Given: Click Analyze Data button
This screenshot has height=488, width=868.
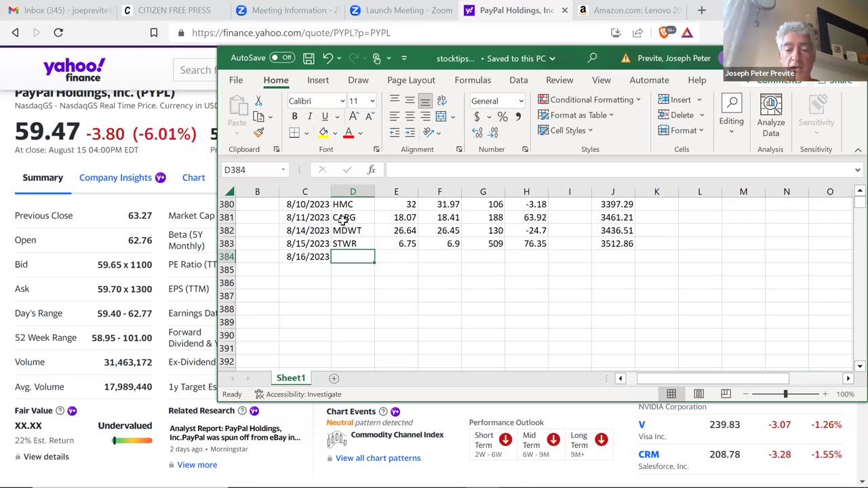Looking at the screenshot, I should point(771,115).
